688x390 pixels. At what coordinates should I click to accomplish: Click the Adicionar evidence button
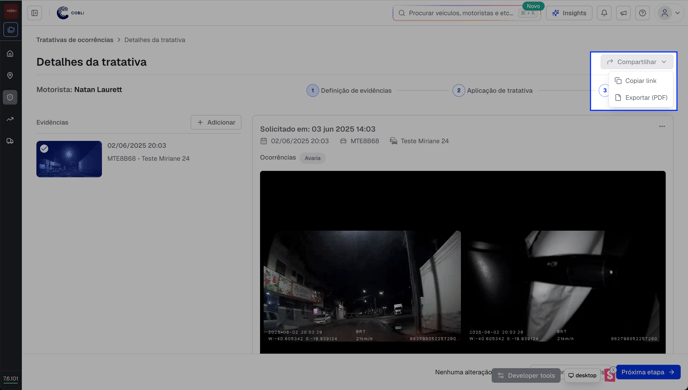tap(216, 122)
